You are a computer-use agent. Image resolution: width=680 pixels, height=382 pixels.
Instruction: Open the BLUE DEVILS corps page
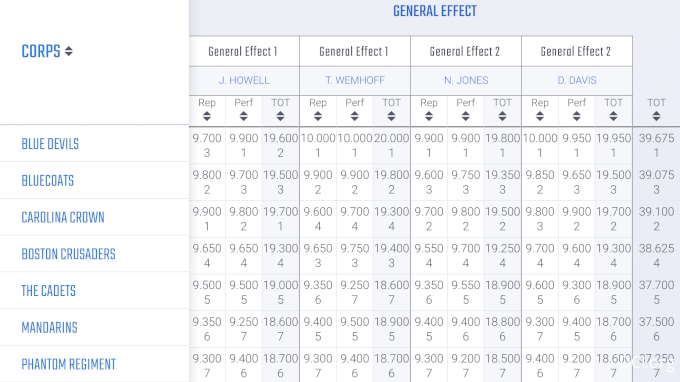(x=50, y=144)
